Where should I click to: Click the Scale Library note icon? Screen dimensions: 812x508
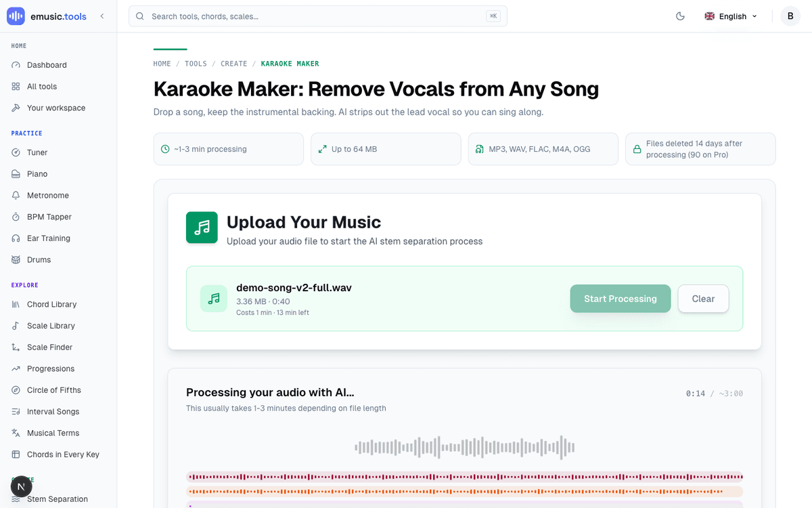coord(16,326)
